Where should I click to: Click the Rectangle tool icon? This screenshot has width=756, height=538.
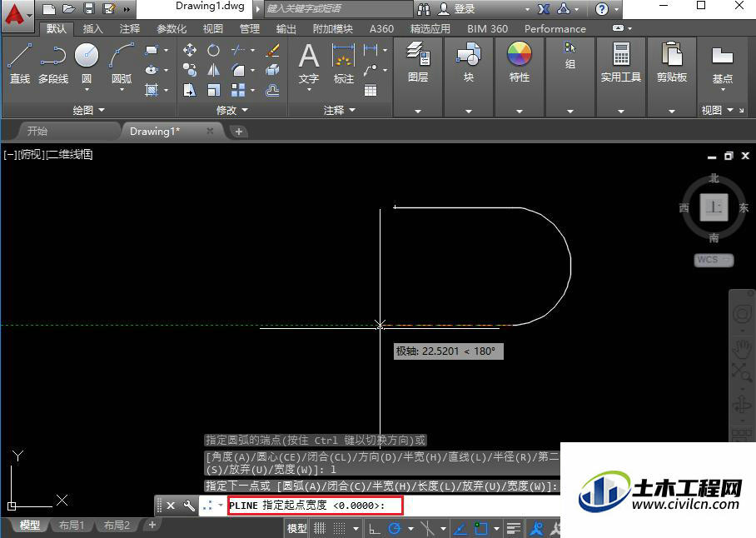tap(152, 50)
